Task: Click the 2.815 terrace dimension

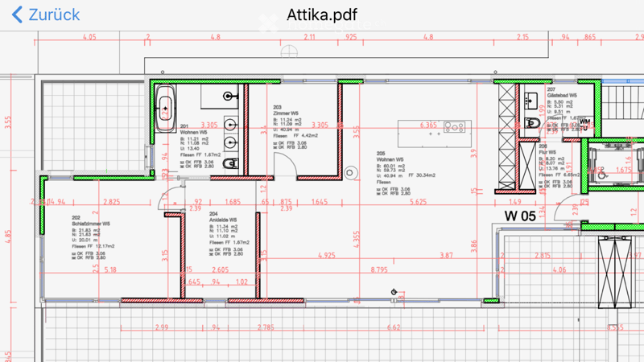Action: (543, 256)
